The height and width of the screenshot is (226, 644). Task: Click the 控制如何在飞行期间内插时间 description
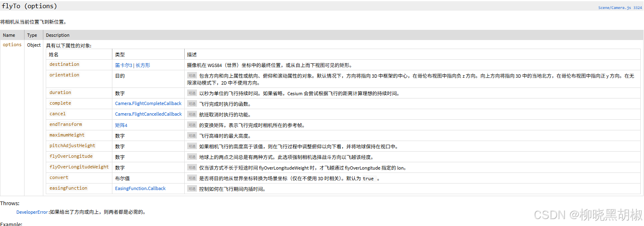[x=232, y=189]
